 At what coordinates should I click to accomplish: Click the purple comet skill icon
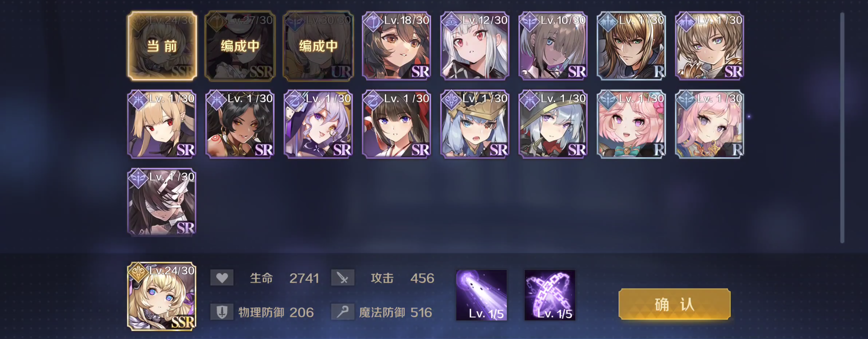click(482, 295)
